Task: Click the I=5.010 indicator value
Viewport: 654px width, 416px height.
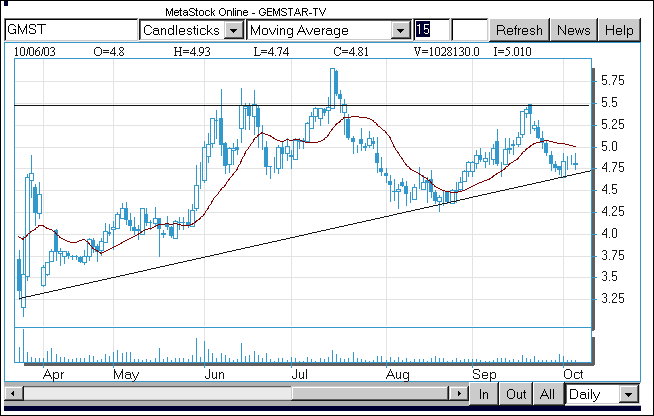Action: coord(512,52)
